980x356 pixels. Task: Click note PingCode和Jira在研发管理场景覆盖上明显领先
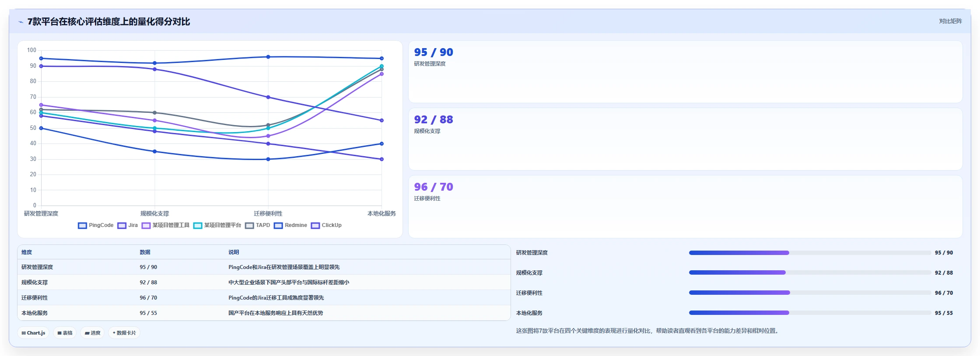[x=284, y=267]
